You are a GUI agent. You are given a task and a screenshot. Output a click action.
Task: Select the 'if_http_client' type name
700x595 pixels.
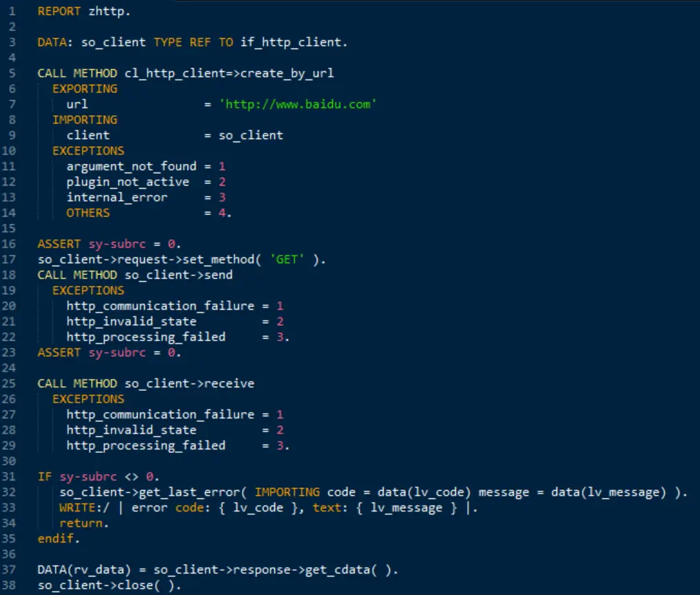click(291, 42)
